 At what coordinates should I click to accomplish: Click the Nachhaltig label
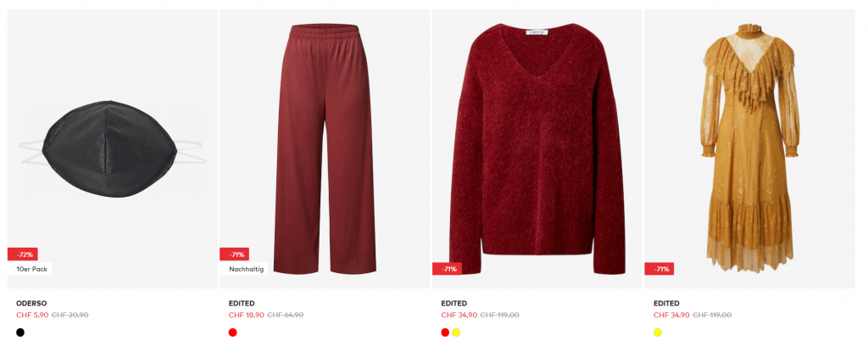pos(244,270)
